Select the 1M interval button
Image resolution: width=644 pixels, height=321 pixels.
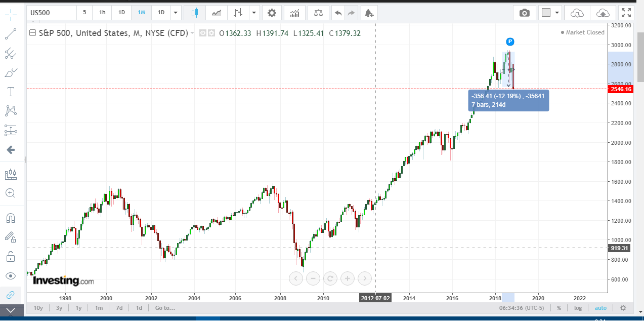pos(141,13)
